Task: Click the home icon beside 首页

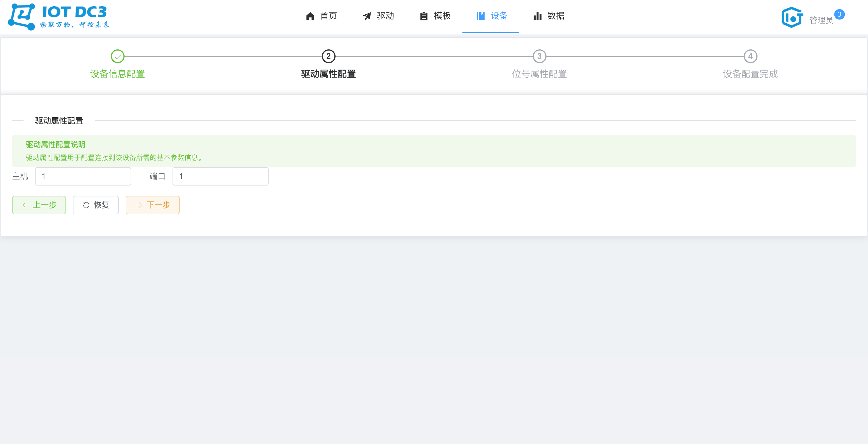Action: click(x=310, y=16)
